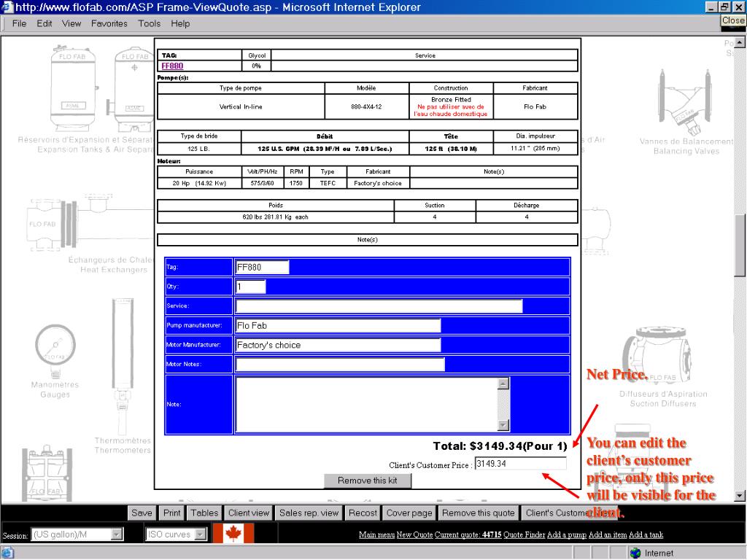Click the Pump manufacturer input field

coord(338,326)
